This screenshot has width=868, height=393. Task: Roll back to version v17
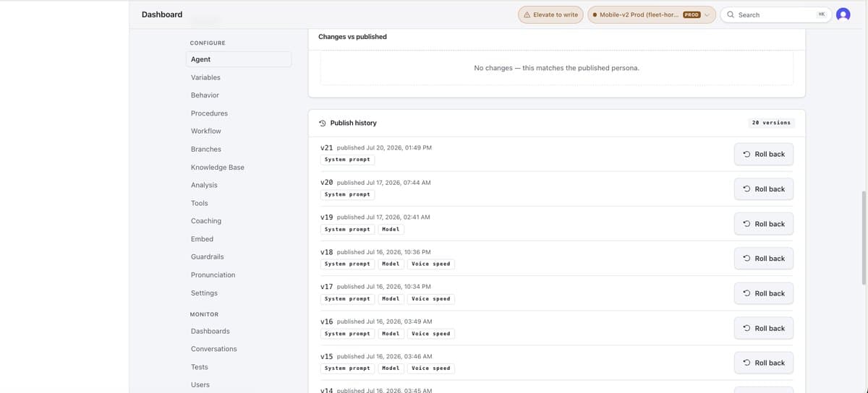[x=764, y=293]
